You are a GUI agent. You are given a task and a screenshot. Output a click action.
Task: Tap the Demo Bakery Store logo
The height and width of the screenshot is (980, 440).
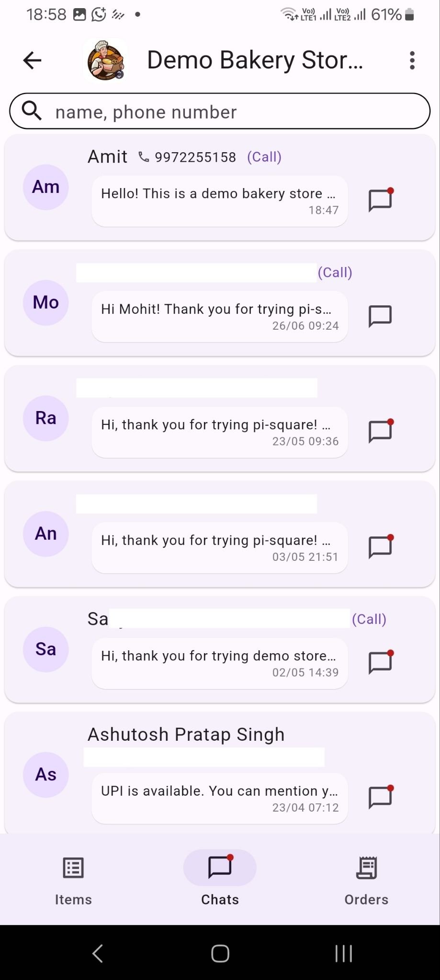coord(105,60)
